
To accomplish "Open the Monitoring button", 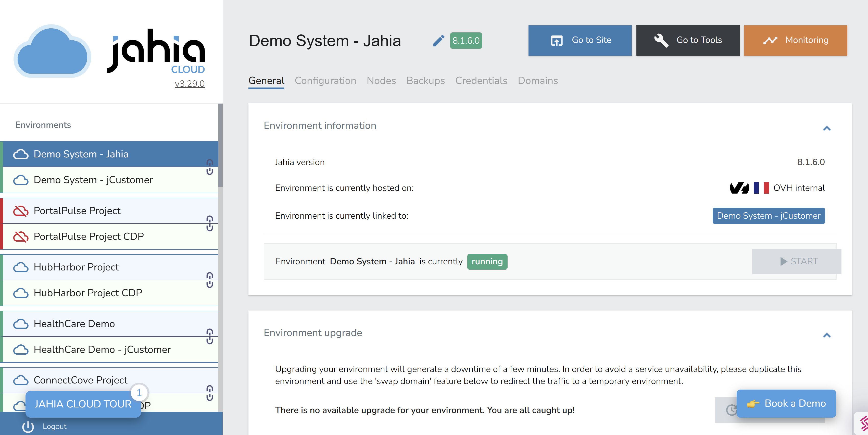I will [795, 40].
